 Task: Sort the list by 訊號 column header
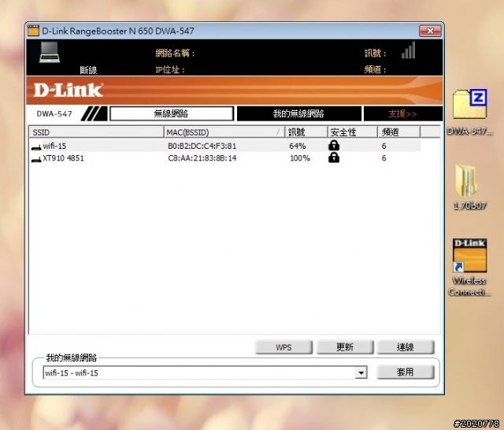pos(306,132)
